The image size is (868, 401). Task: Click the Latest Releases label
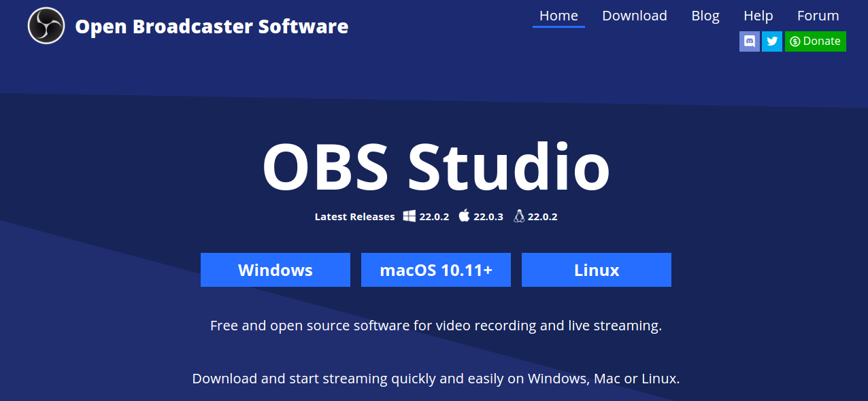point(354,217)
